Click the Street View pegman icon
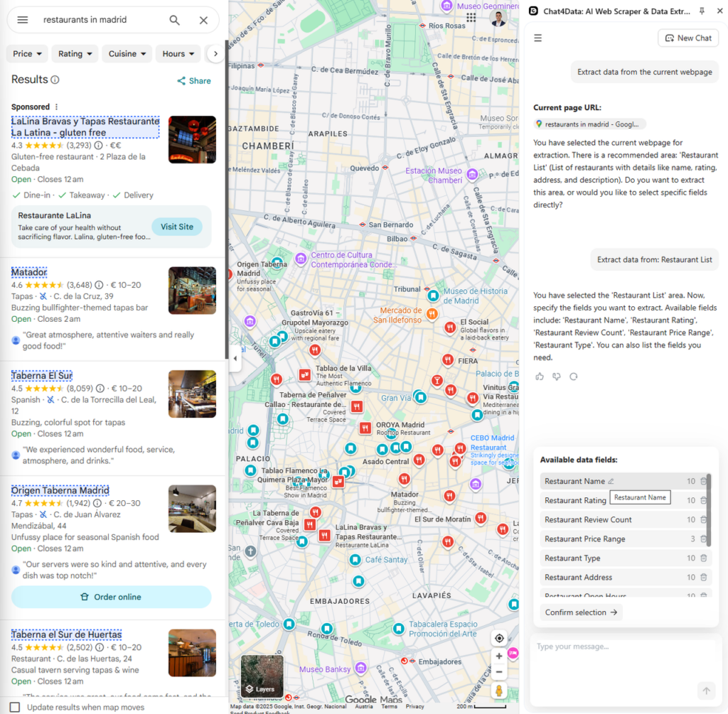Image resolution: width=728 pixels, height=714 pixels. click(x=499, y=690)
